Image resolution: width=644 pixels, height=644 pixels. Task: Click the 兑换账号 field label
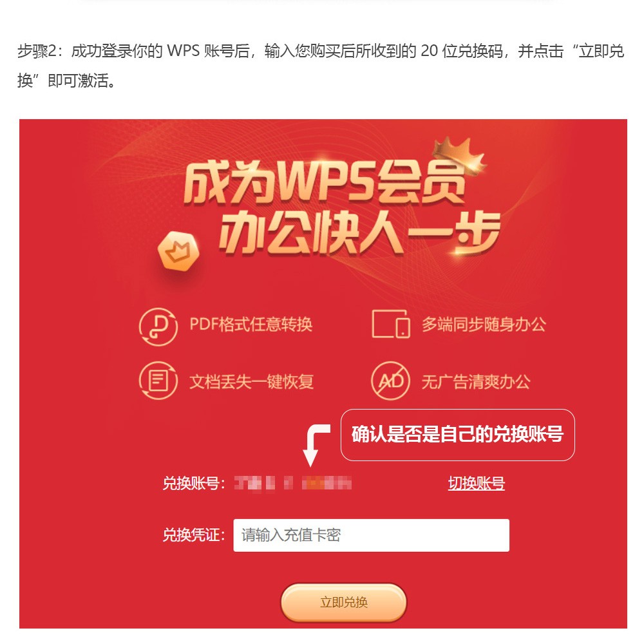pos(194,484)
